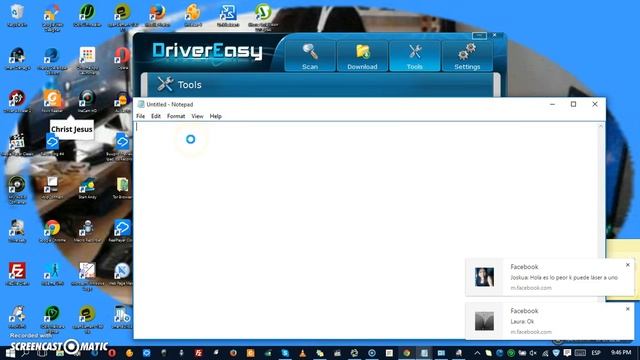640x360 pixels.
Task: Select the colorful apps-grid desktop icon
Action: [87, 60]
